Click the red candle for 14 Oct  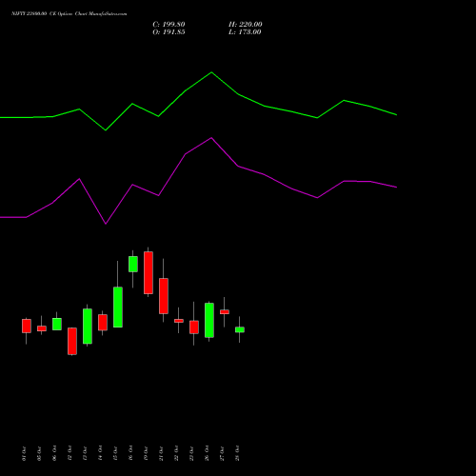(x=103, y=323)
